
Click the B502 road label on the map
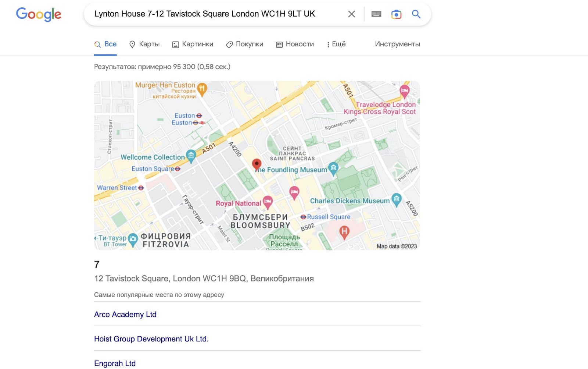[x=308, y=227]
